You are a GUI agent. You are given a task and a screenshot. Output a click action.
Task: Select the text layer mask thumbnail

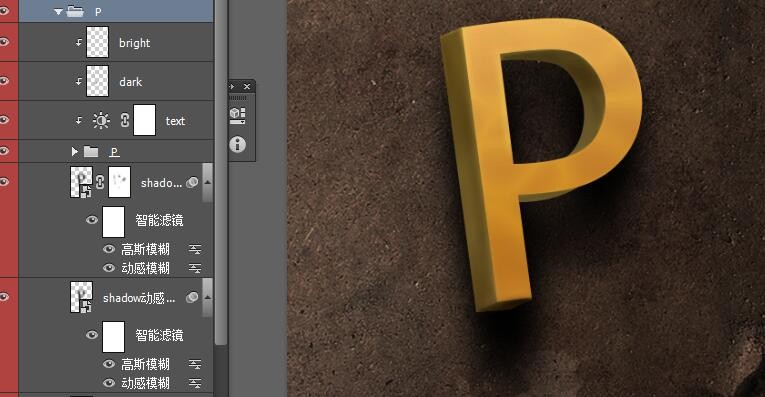coord(144,120)
